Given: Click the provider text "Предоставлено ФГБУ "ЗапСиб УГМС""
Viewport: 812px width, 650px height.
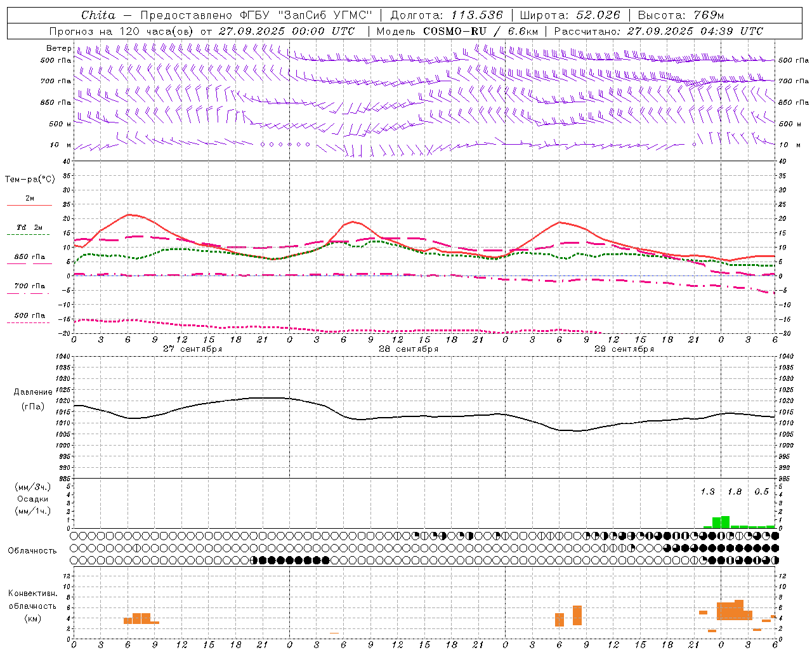Looking at the screenshot, I should pyautogui.click(x=256, y=15).
